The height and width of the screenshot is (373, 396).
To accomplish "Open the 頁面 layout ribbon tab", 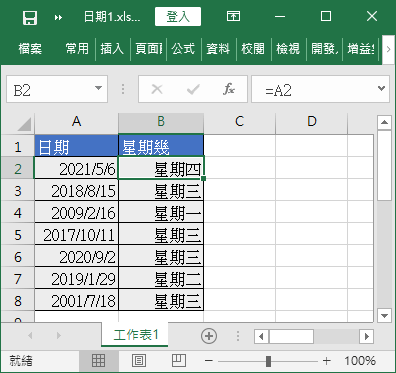I will click(149, 49).
